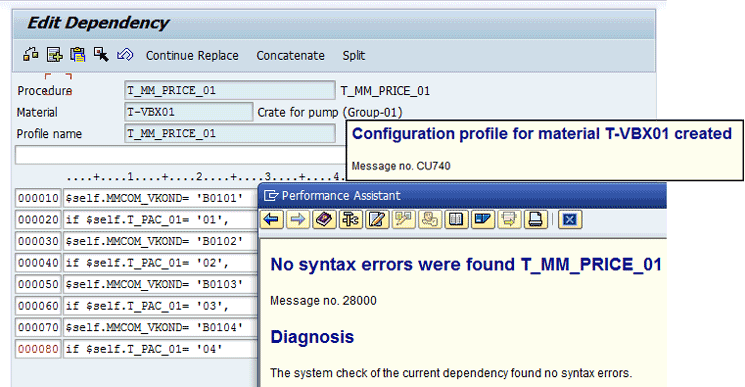Select line number 000070
The height and width of the screenshot is (387, 745).
(x=38, y=327)
